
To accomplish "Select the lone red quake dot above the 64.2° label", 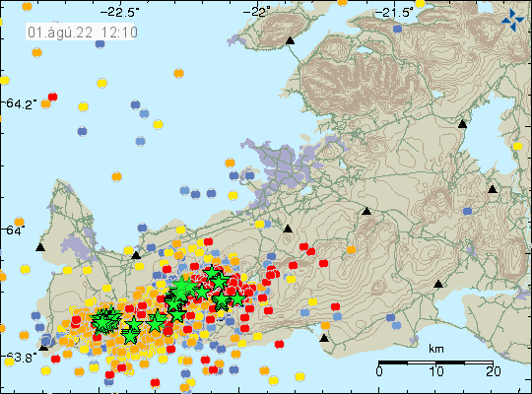I will [52, 98].
